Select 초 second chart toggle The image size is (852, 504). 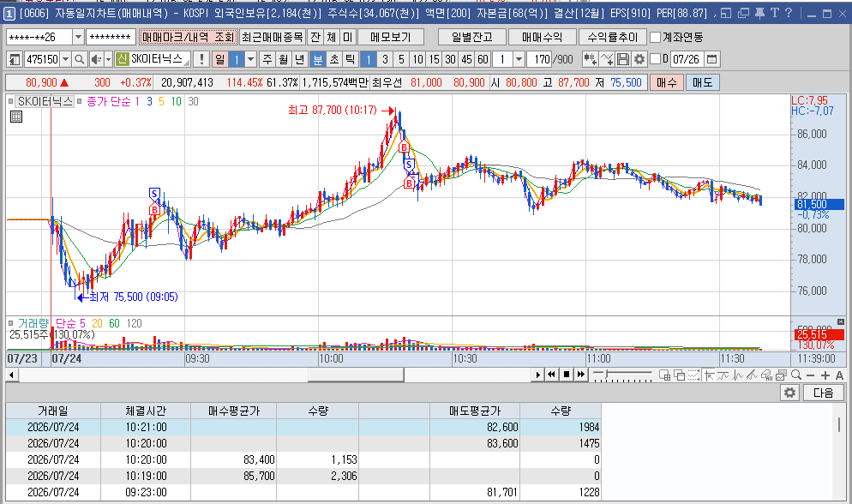pos(334,59)
